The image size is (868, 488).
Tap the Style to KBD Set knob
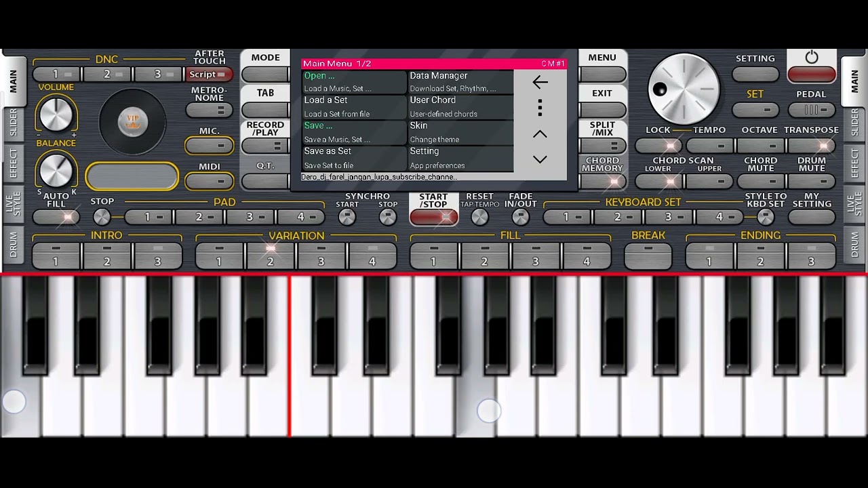coord(766,217)
